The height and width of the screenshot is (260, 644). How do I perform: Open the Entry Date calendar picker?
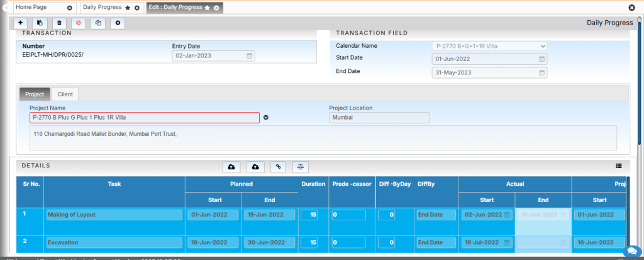click(249, 55)
